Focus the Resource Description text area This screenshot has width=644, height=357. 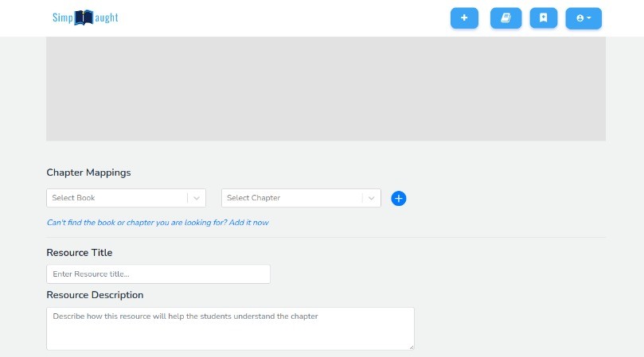click(x=230, y=328)
